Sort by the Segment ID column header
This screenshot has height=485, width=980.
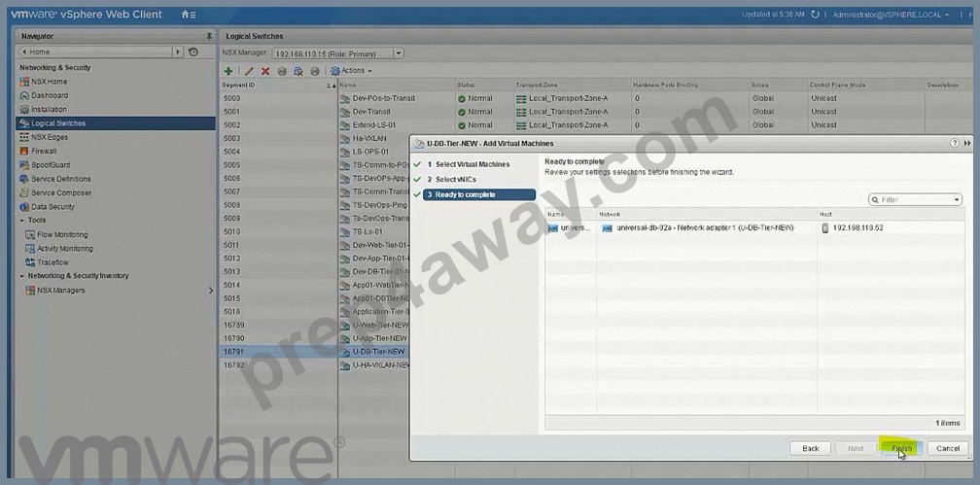point(279,85)
